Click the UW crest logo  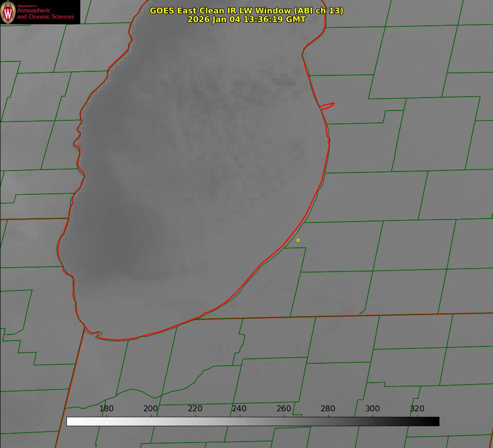click(8, 12)
